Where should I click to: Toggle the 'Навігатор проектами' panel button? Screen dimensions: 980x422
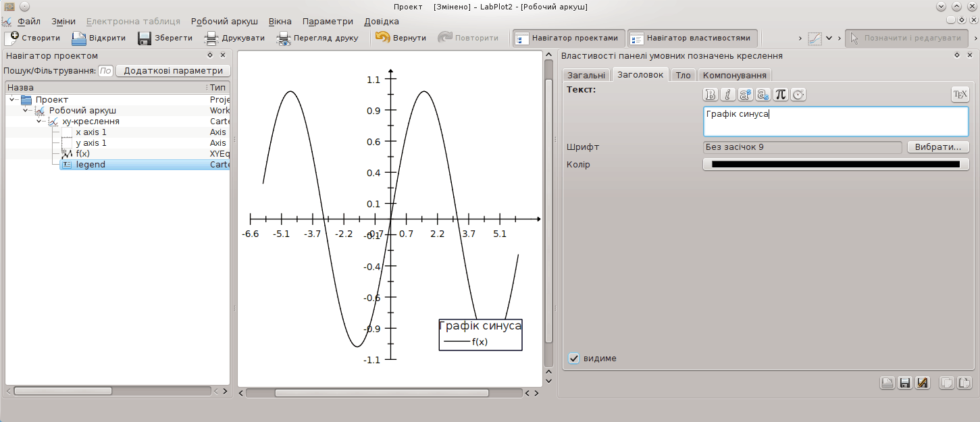coord(567,38)
